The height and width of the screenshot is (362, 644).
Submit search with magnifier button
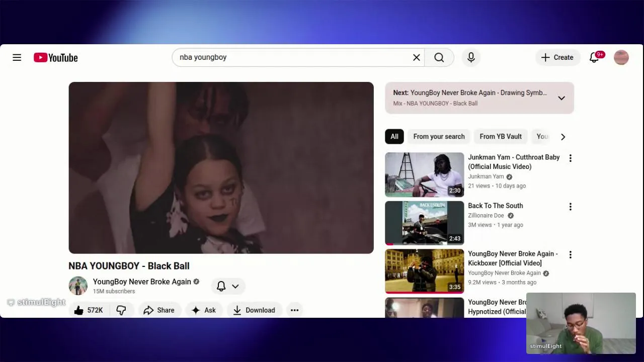(439, 58)
